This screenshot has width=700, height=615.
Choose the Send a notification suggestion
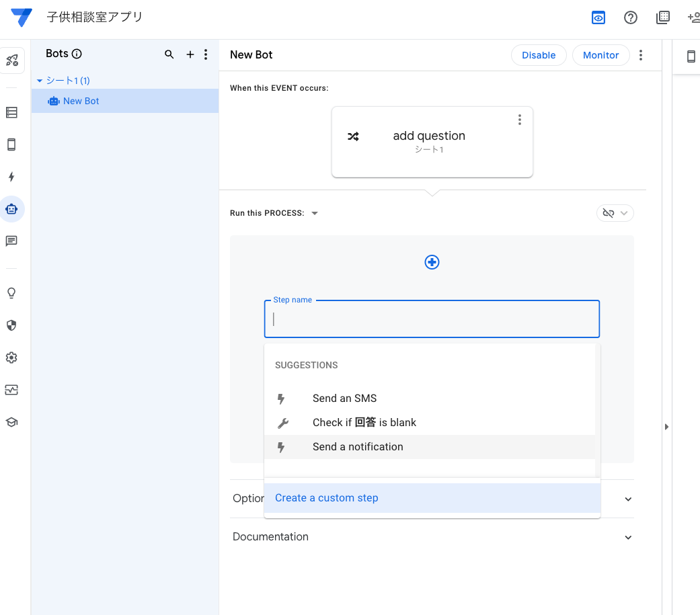pyautogui.click(x=430, y=447)
